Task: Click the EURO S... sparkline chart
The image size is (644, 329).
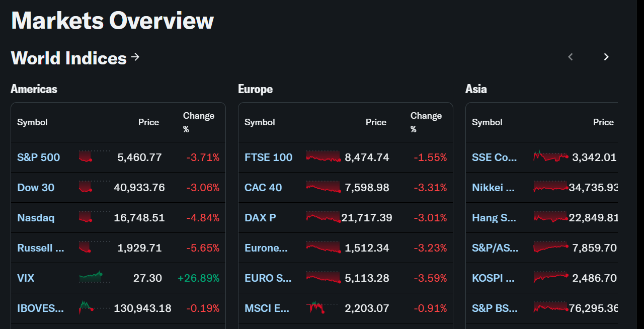Action: click(x=323, y=277)
